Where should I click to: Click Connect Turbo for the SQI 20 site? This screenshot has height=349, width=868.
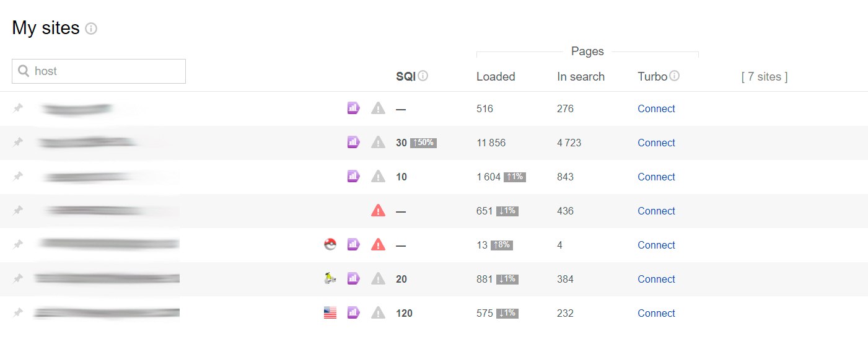click(x=656, y=279)
